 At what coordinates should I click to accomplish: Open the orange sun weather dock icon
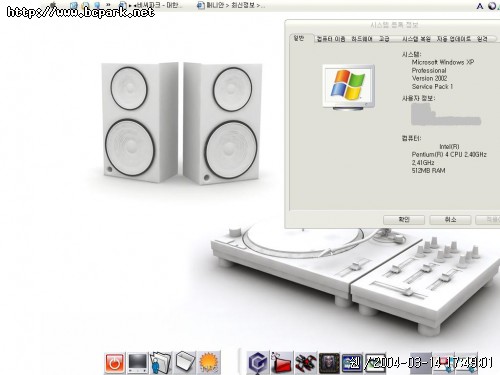(209, 362)
